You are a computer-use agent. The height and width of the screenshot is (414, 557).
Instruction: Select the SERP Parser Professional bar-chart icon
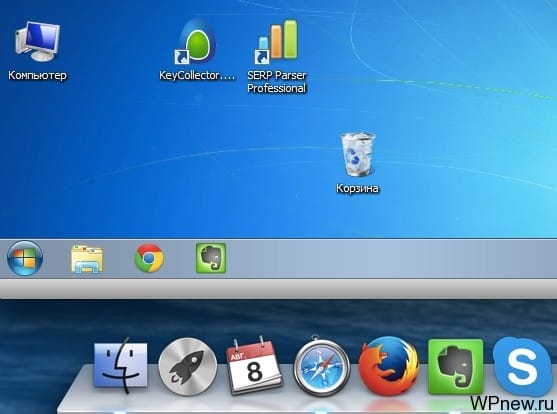(276, 42)
